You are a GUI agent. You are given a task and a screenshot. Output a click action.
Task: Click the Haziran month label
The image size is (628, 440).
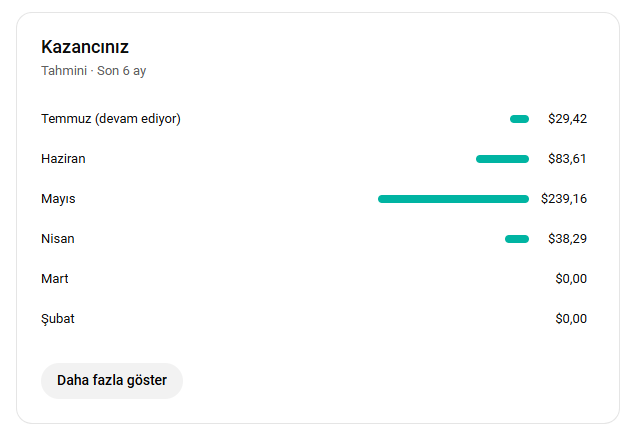(63, 159)
